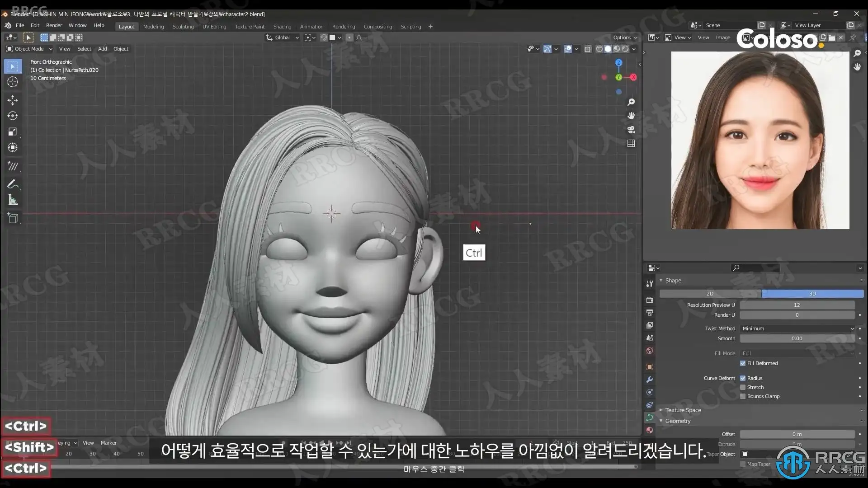Select the Measure ruler tool
Image resolution: width=868 pixels, height=488 pixels.
[13, 200]
